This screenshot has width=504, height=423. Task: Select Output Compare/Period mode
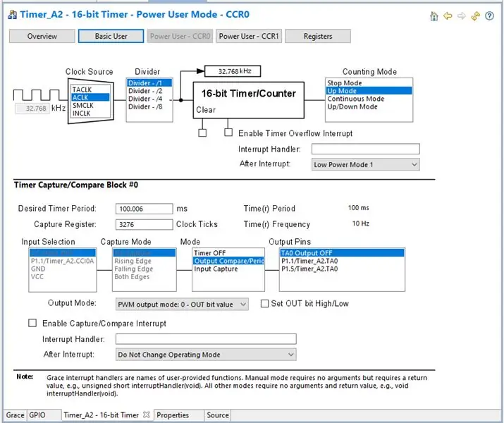pos(228,261)
